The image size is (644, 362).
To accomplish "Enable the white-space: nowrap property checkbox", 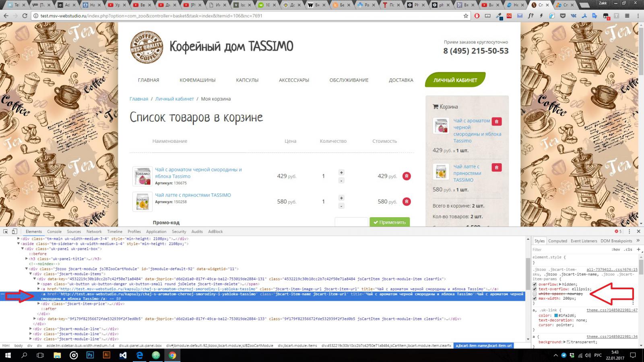I will coord(535,294).
